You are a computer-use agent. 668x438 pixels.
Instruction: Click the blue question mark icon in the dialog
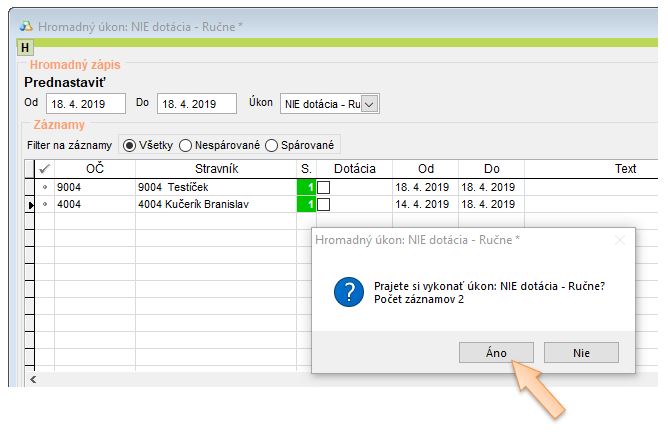[348, 292]
